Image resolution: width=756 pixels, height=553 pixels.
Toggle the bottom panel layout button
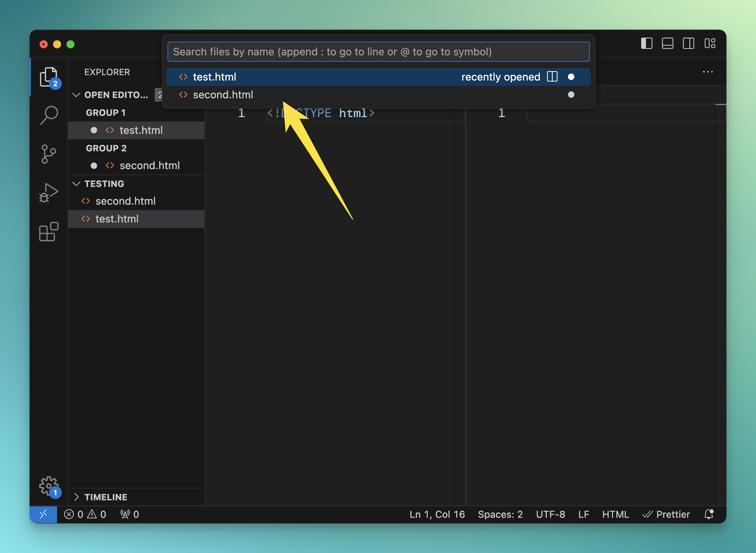pyautogui.click(x=667, y=44)
